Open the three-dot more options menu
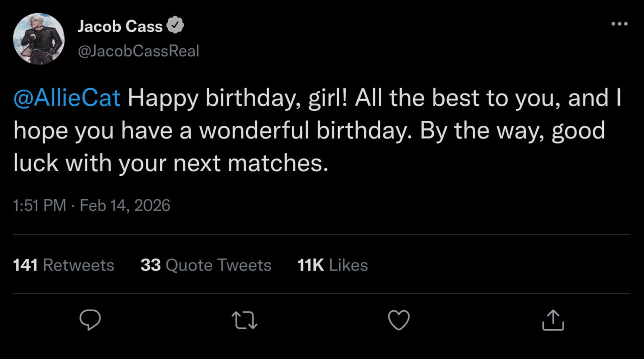The height and width of the screenshot is (359, 644). click(619, 24)
